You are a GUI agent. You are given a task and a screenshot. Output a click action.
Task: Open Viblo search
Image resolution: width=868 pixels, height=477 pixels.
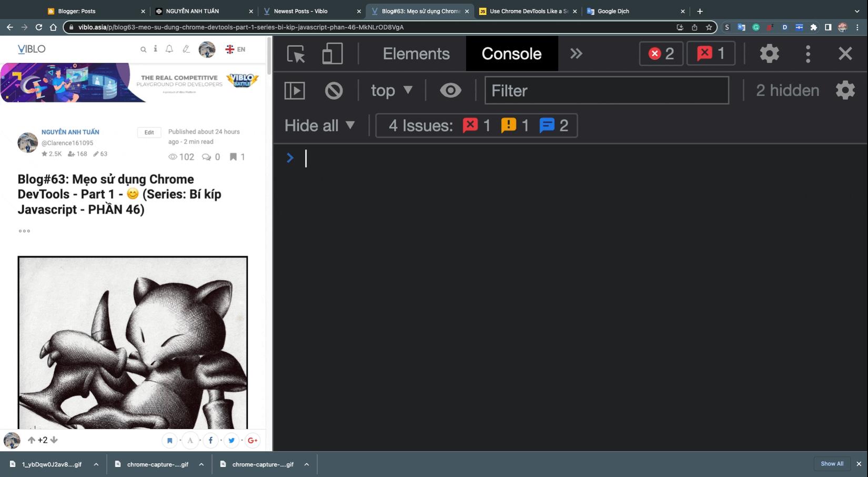(x=143, y=49)
